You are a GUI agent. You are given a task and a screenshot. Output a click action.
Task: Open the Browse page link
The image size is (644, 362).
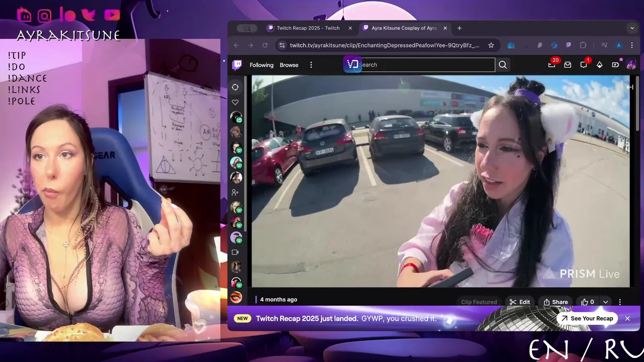point(289,65)
